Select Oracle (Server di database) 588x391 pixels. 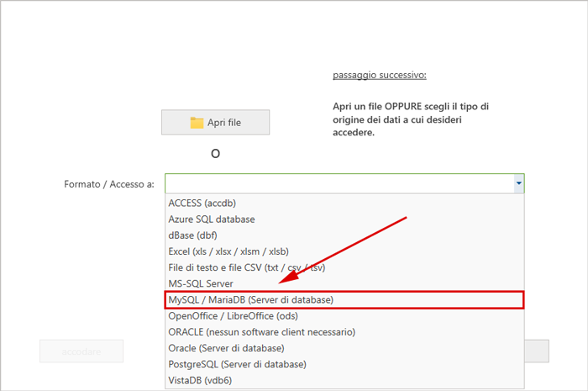point(226,348)
